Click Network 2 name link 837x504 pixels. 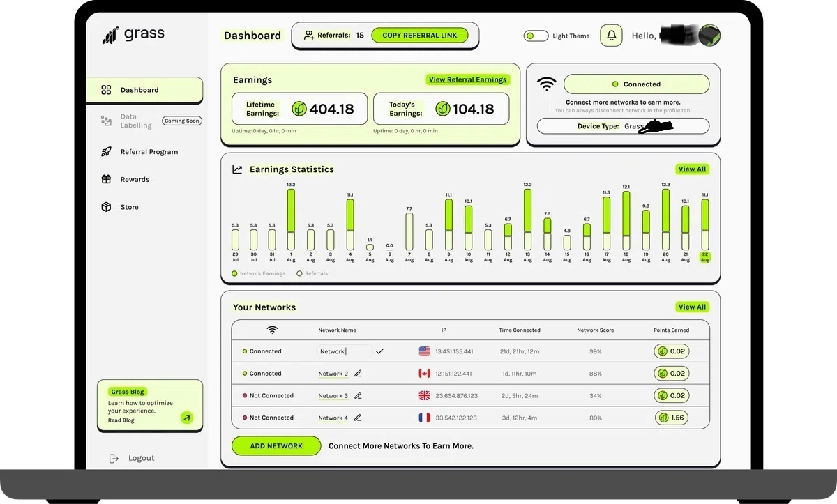[333, 374]
